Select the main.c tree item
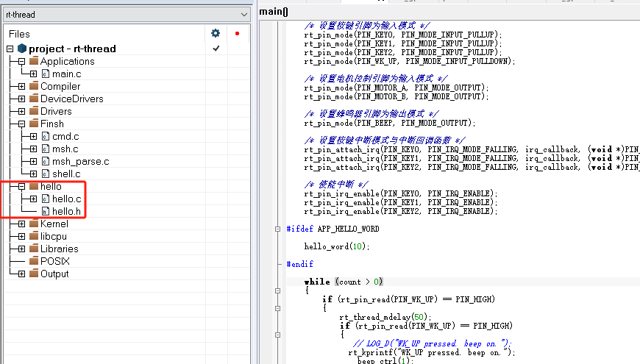This screenshot has height=364, width=640. (x=66, y=74)
